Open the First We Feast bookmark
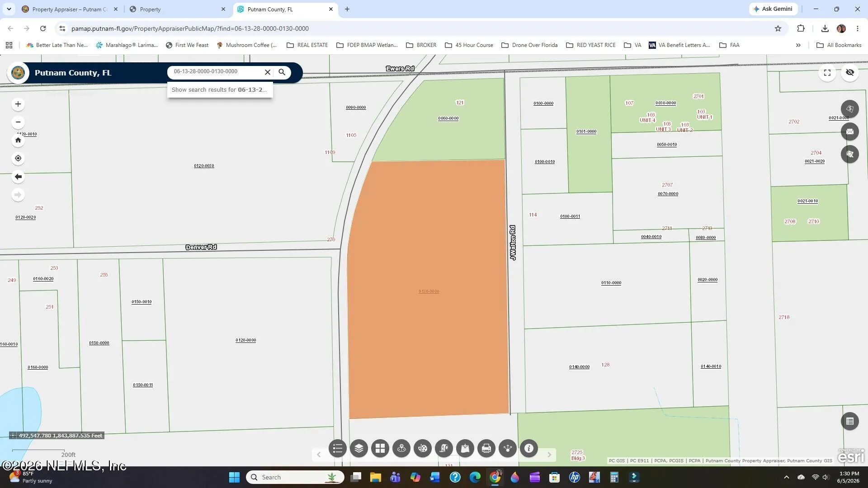This screenshot has width=868, height=488. click(187, 45)
